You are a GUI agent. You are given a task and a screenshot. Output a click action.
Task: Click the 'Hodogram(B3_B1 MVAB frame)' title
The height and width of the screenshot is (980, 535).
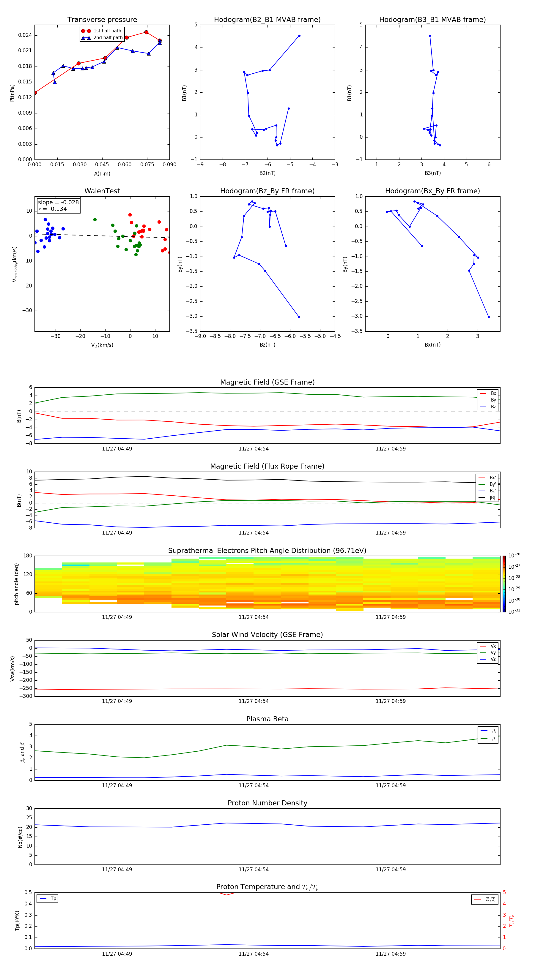pyautogui.click(x=432, y=20)
